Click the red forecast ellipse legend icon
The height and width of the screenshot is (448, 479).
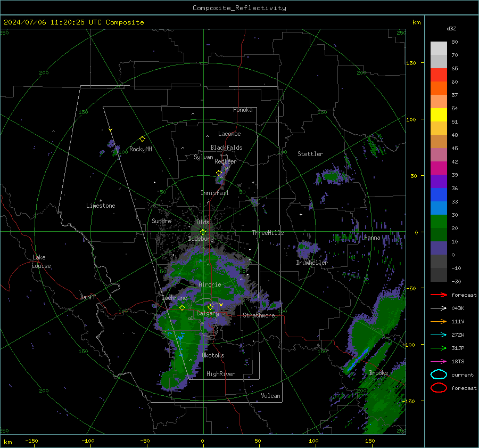[439, 388]
